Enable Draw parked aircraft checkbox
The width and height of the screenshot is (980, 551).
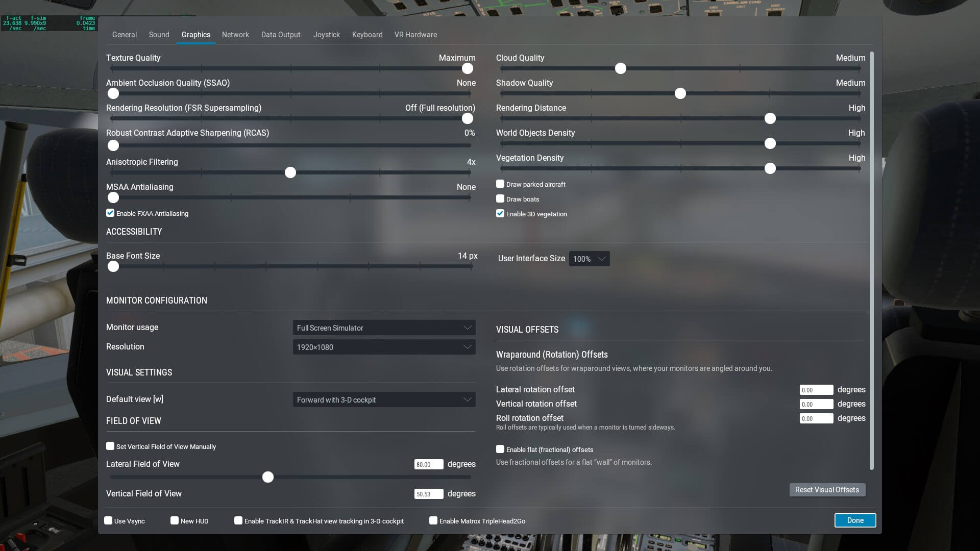pos(500,184)
